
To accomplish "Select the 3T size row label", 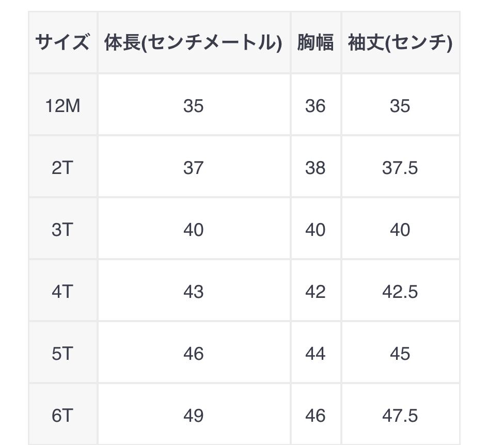I will coord(62,230).
